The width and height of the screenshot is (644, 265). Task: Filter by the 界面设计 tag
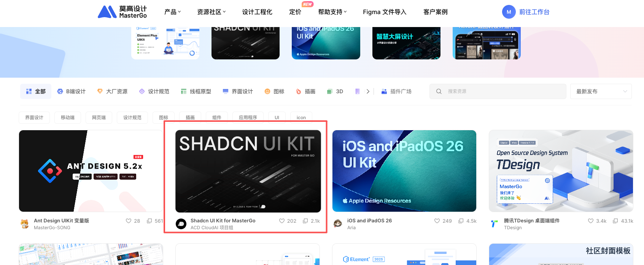pyautogui.click(x=34, y=118)
